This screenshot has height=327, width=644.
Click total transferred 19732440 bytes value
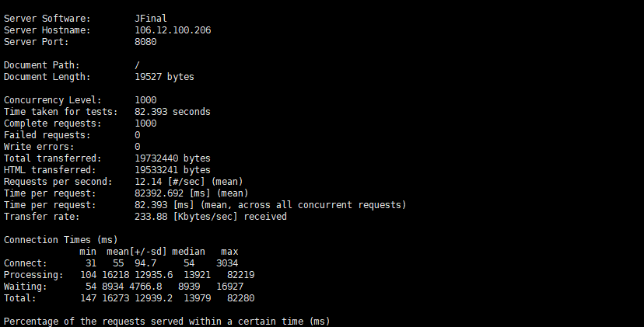(173, 158)
